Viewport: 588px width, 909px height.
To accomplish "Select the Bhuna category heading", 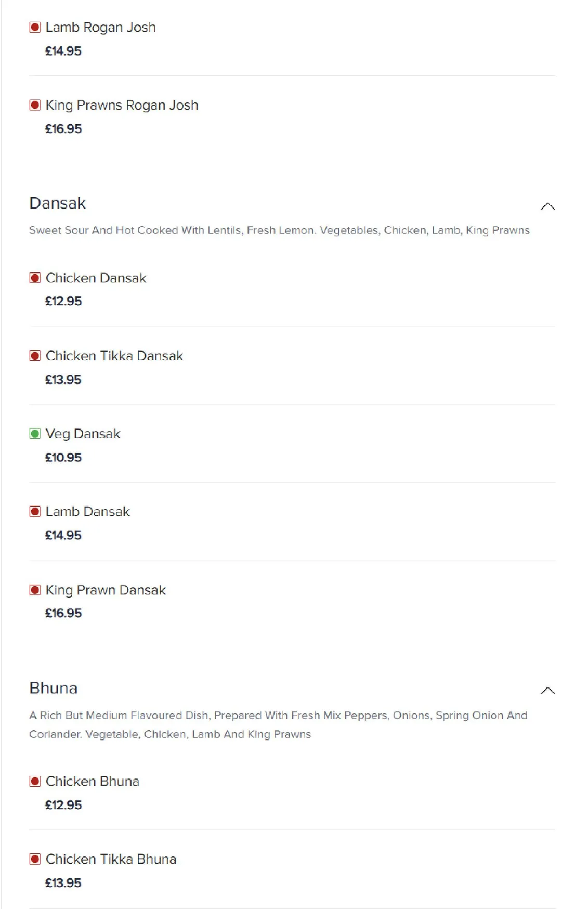I will [x=53, y=688].
